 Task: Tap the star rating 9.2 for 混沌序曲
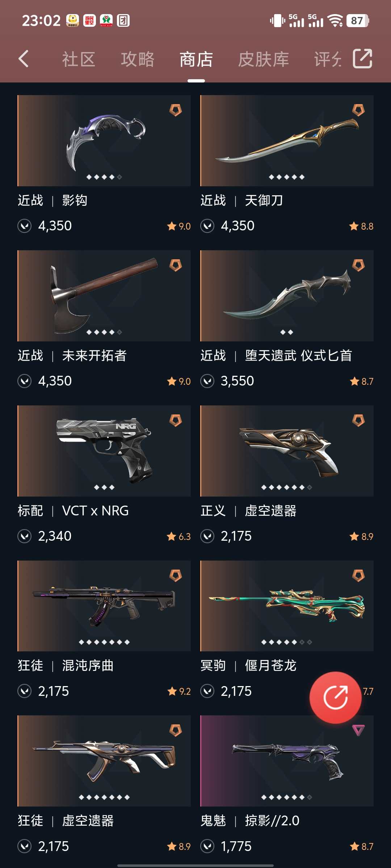click(x=179, y=692)
